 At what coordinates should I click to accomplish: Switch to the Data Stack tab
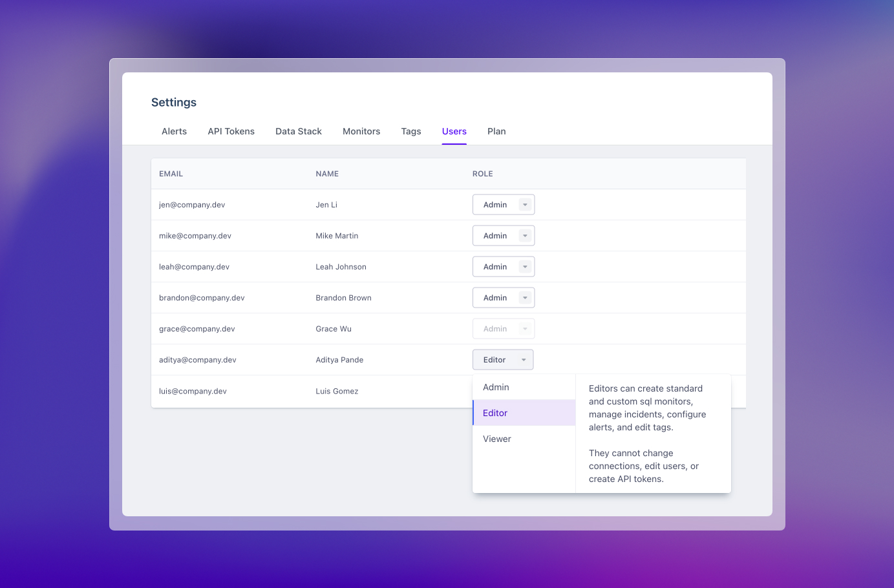tap(298, 131)
